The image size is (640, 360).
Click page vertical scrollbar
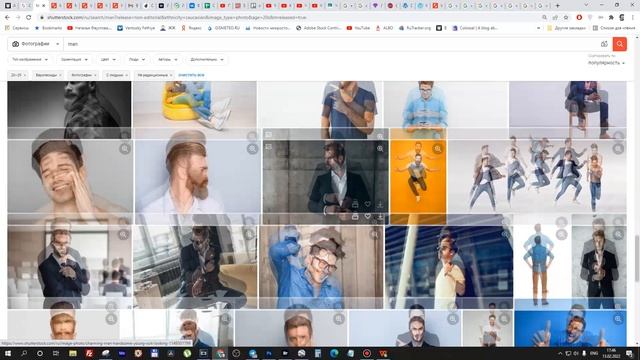pos(637,258)
